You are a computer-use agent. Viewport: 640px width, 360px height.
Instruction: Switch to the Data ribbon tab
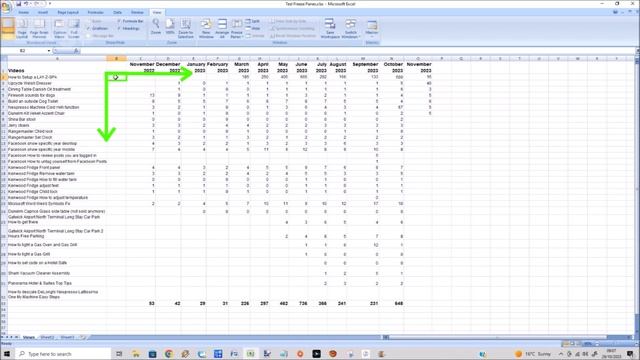click(118, 13)
